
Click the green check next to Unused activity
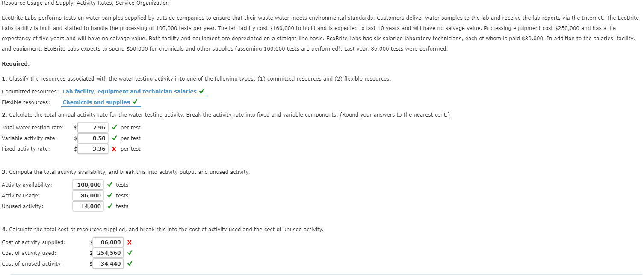109,206
